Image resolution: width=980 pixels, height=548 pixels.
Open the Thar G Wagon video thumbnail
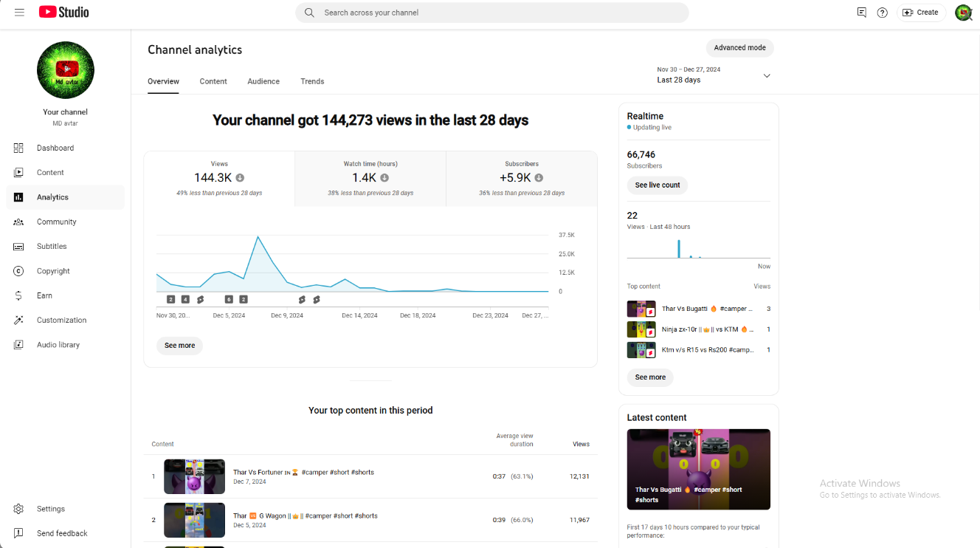(194, 520)
